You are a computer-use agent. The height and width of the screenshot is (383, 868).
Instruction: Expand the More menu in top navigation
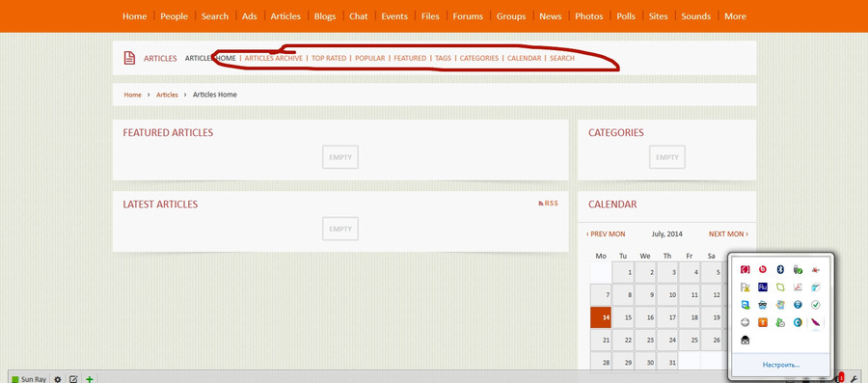tap(735, 16)
